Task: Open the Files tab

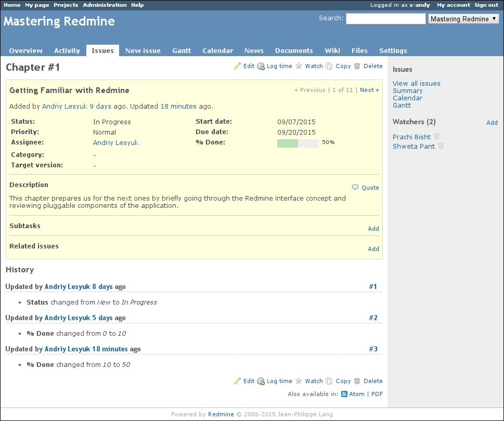Action: point(359,50)
